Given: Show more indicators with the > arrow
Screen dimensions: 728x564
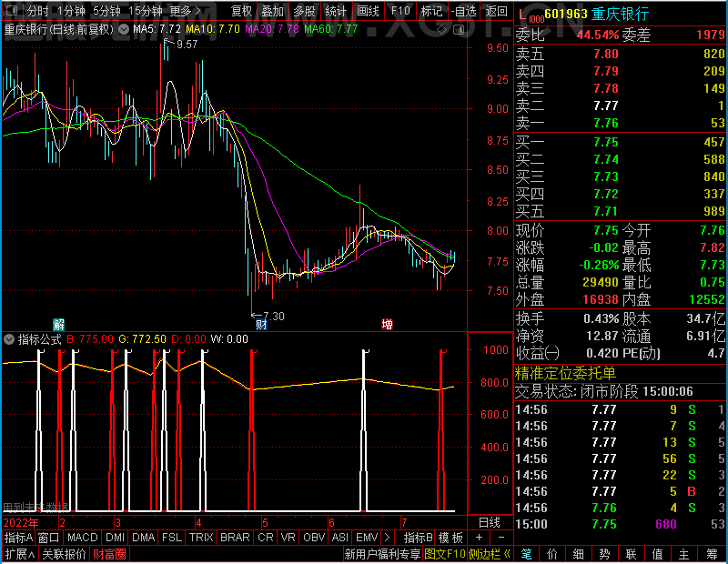Looking at the screenshot, I should click(x=388, y=538).
